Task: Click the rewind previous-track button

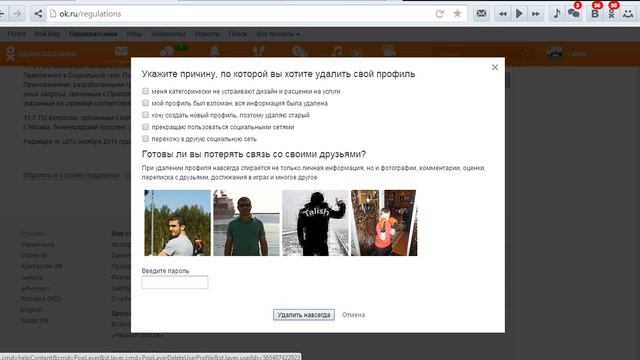Action: point(503,14)
